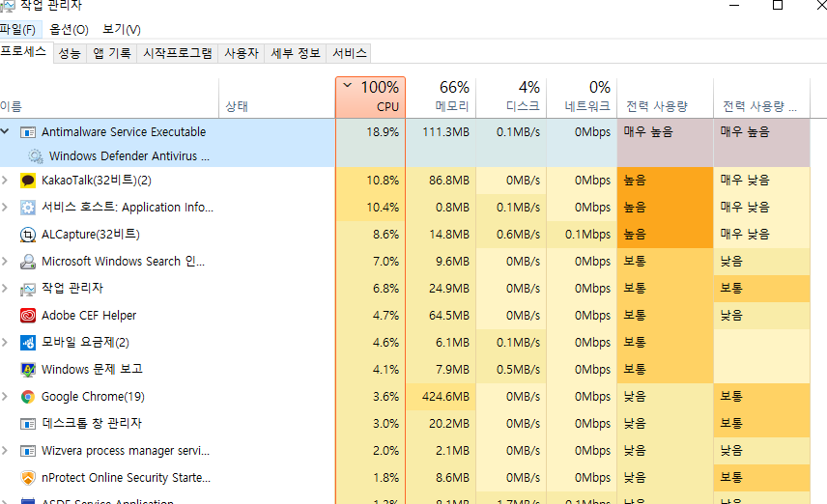Open the 옵션(O) menu
The image size is (827, 504).
(69, 30)
